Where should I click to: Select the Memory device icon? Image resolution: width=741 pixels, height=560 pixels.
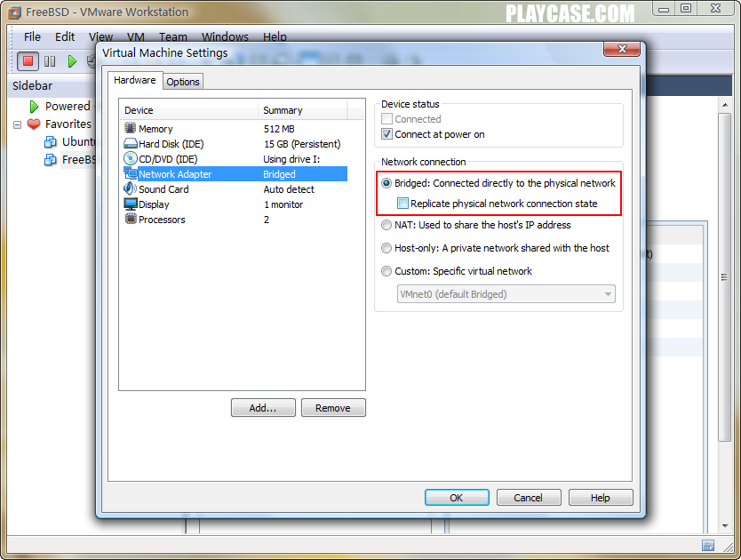click(131, 128)
